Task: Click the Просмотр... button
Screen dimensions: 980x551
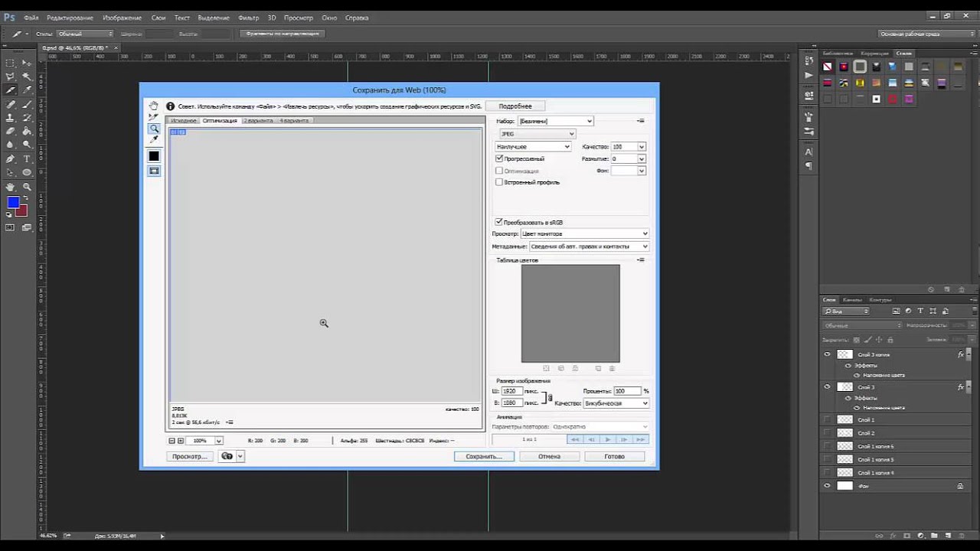Action: (x=189, y=456)
